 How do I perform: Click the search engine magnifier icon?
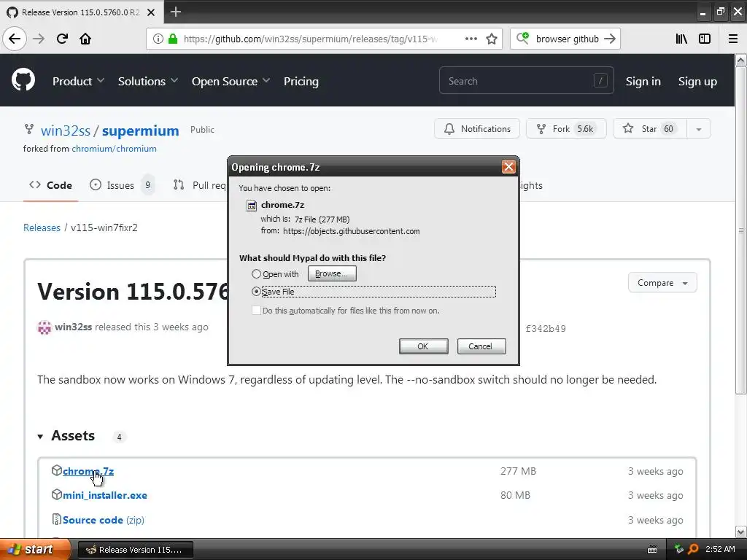522,39
